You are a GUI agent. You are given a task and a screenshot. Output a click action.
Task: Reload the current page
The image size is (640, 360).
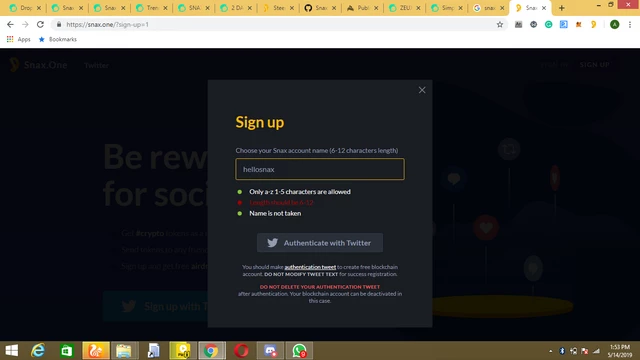(40, 24)
